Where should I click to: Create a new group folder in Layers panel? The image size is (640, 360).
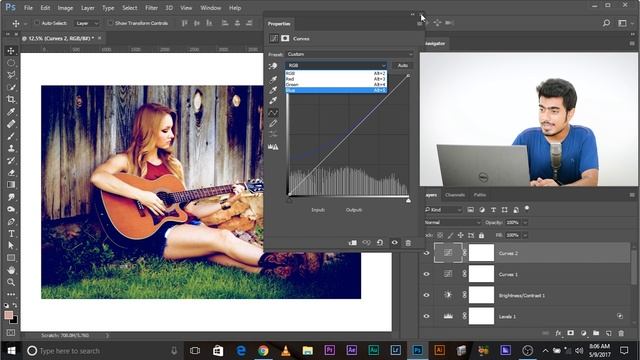pyautogui.click(x=596, y=333)
